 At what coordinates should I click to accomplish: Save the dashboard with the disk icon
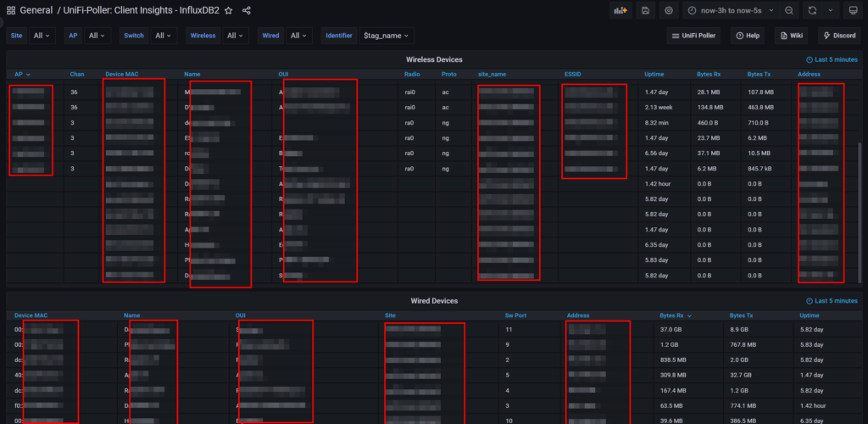(x=645, y=10)
